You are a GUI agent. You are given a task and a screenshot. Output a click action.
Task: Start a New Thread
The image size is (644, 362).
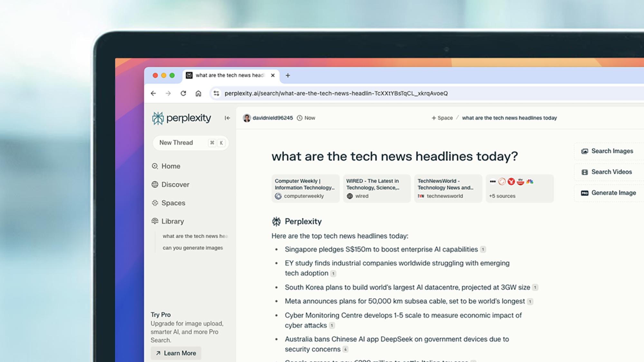(191, 143)
